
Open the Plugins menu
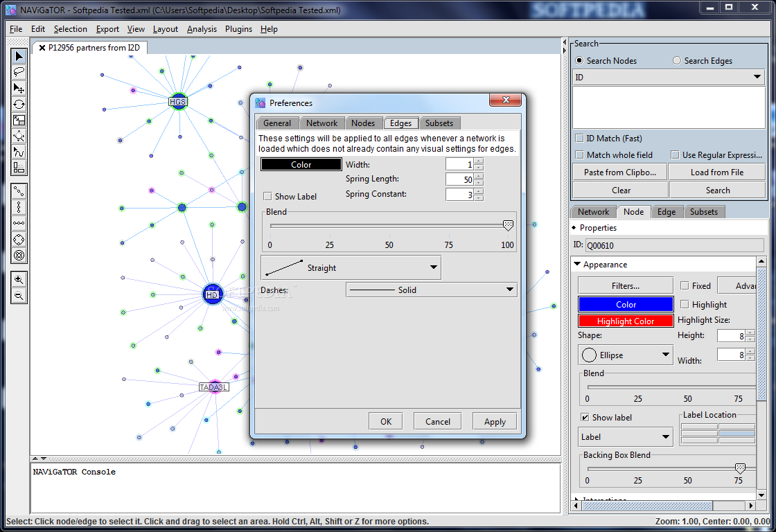pos(238,28)
